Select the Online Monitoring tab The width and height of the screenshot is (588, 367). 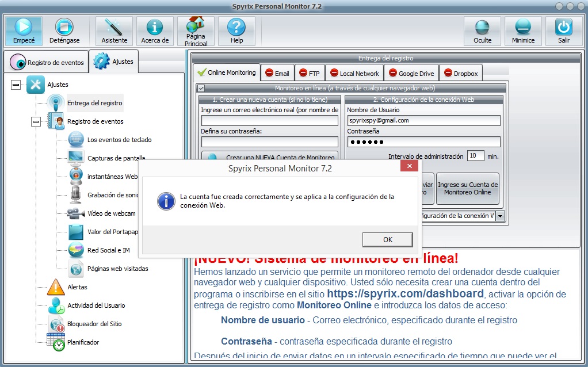[227, 72]
